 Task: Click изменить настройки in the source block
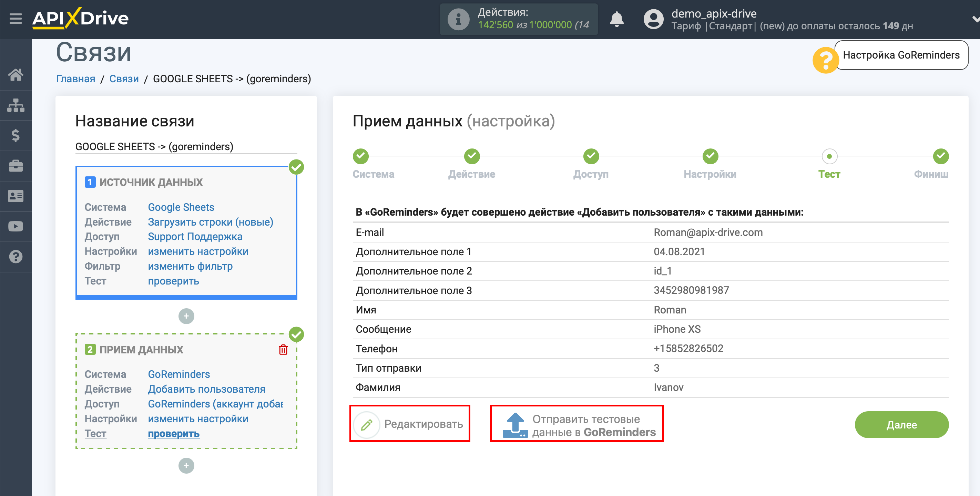point(198,251)
